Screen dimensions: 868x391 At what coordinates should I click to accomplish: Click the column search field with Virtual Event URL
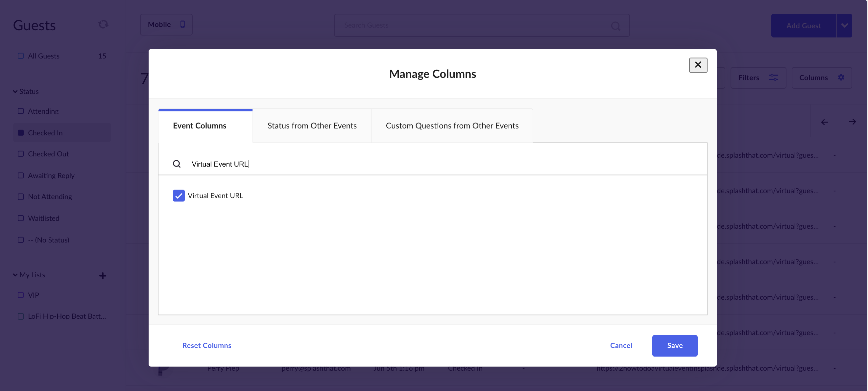click(x=433, y=164)
